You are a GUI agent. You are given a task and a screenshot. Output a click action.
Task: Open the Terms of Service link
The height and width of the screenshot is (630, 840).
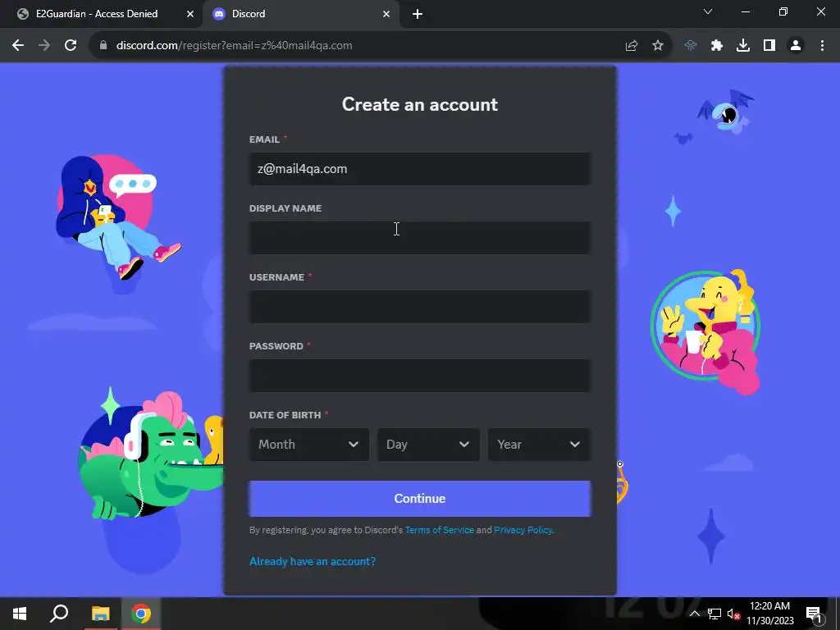[440, 530]
